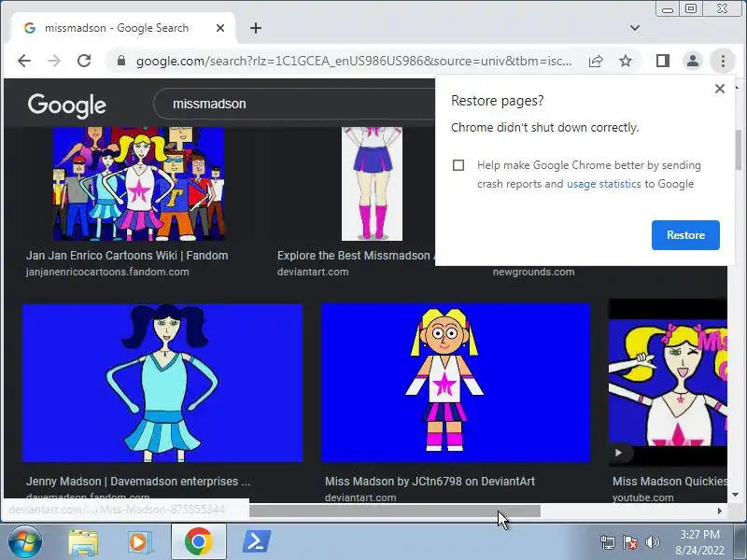Click newgrounds.com source text

[x=533, y=272]
